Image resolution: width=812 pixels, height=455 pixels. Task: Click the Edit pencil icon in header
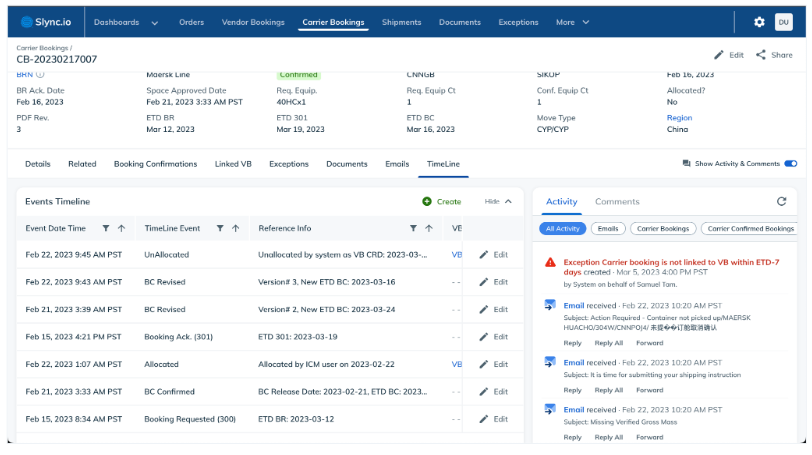pos(719,55)
